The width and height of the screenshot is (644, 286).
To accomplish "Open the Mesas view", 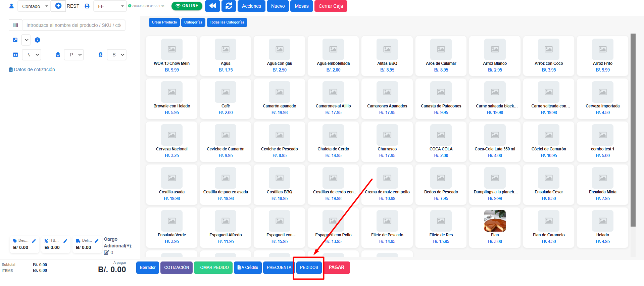I will [302, 6].
